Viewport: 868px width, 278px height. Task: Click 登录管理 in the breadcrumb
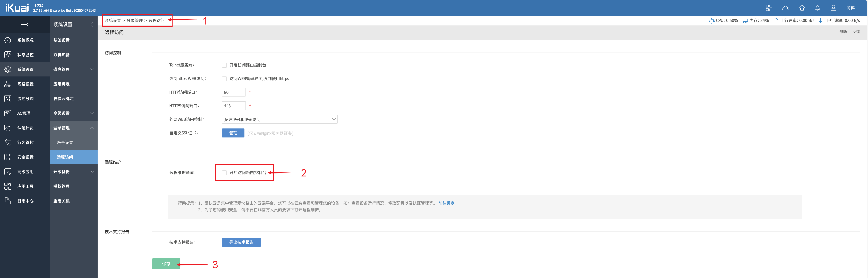134,20
